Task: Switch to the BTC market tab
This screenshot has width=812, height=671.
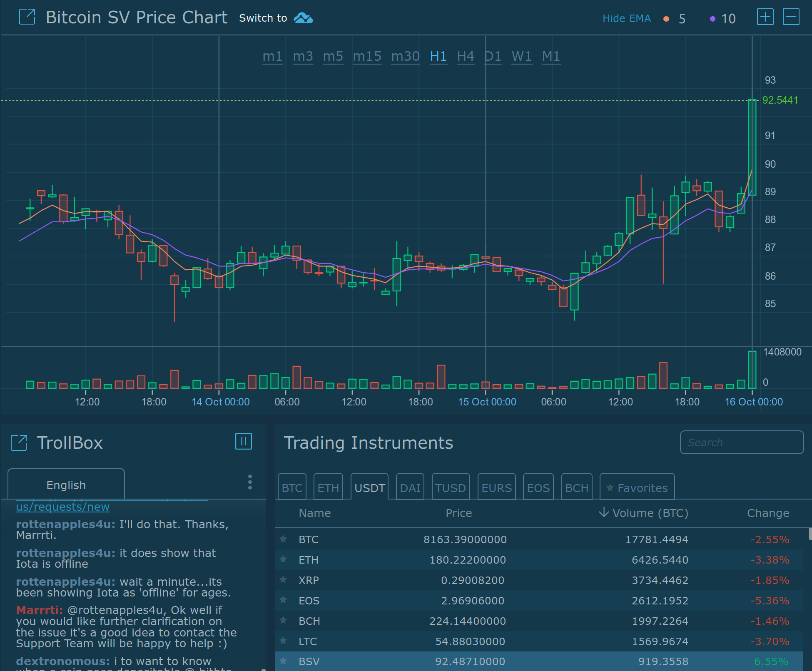Action: click(x=292, y=487)
